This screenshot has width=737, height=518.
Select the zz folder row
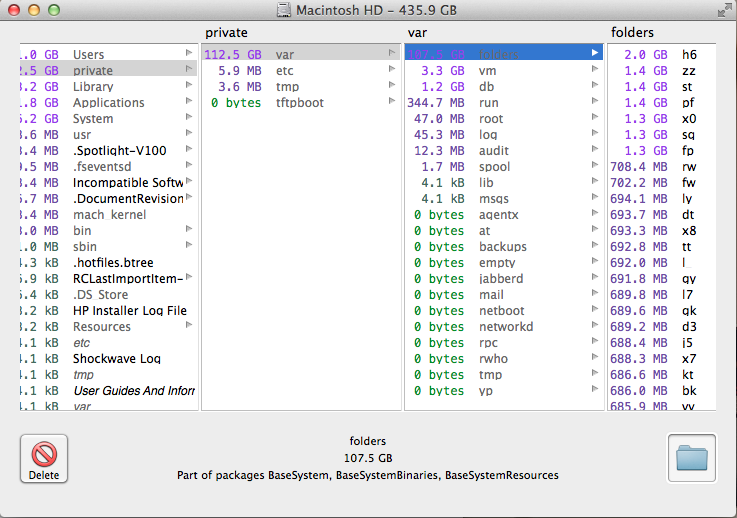pyautogui.click(x=662, y=71)
